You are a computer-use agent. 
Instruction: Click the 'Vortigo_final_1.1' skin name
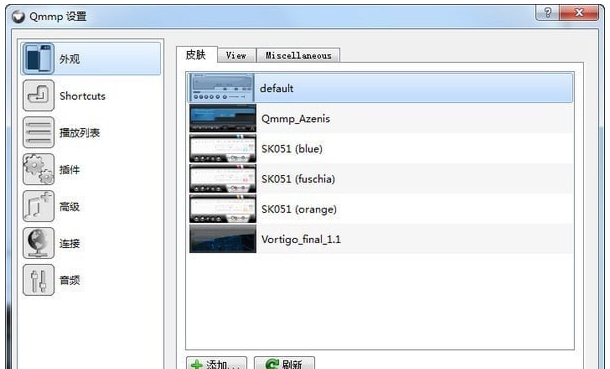(301, 239)
